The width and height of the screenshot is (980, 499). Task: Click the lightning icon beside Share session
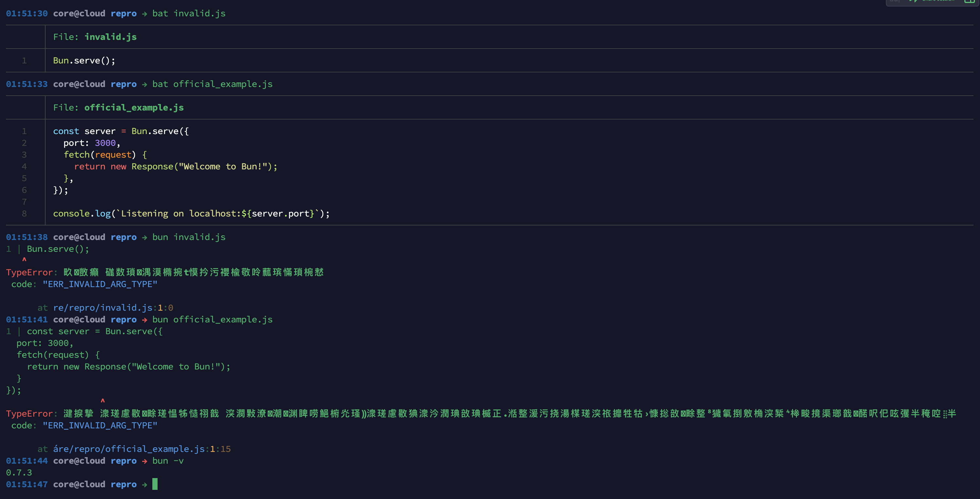click(913, 1)
